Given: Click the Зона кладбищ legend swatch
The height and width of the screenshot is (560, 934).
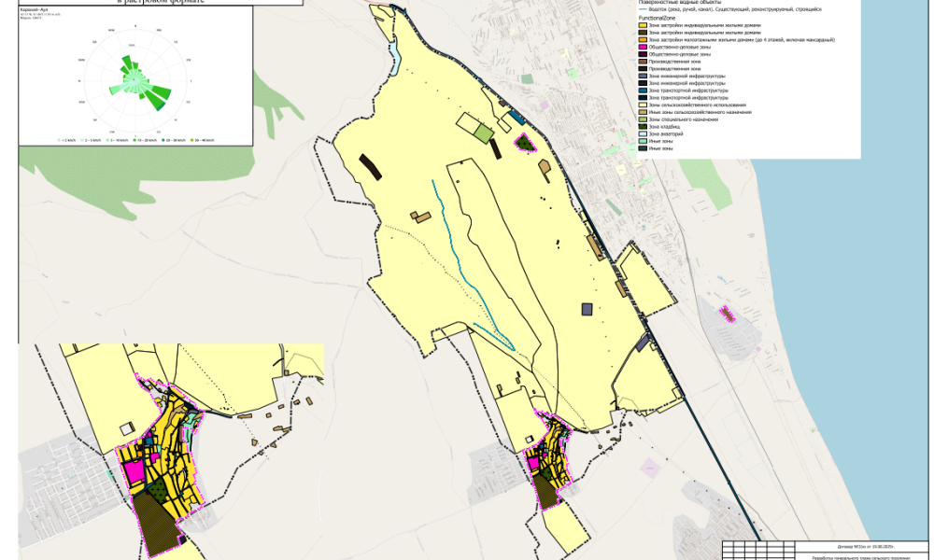Looking at the screenshot, I should pos(643,126).
